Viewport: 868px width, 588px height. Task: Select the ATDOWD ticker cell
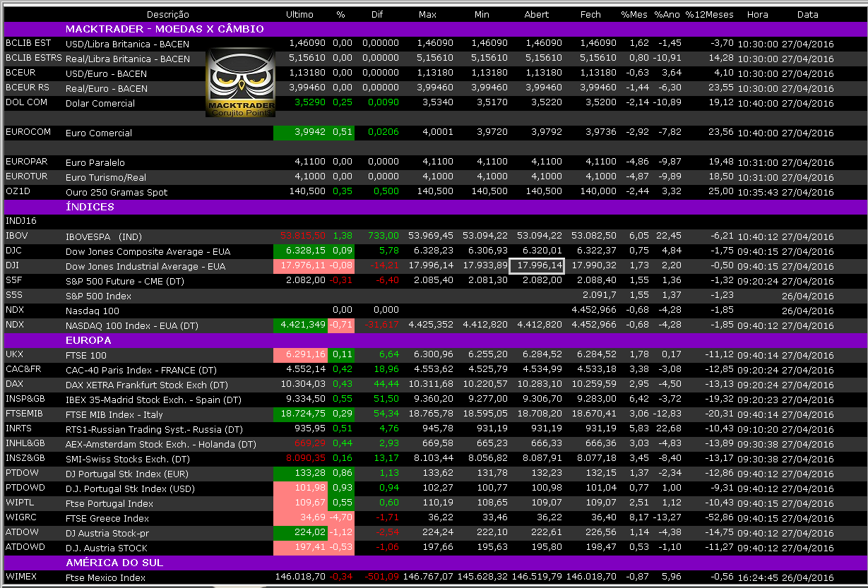[x=24, y=547]
